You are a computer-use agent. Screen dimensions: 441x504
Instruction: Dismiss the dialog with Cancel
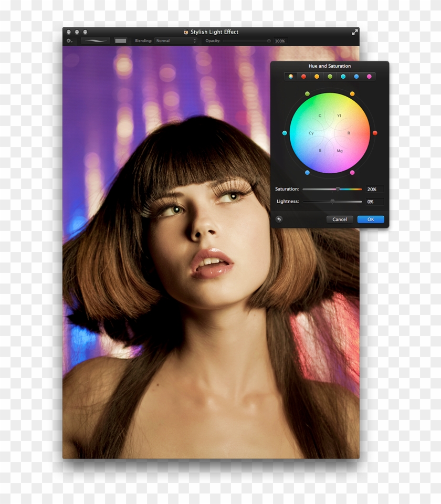pyautogui.click(x=340, y=219)
